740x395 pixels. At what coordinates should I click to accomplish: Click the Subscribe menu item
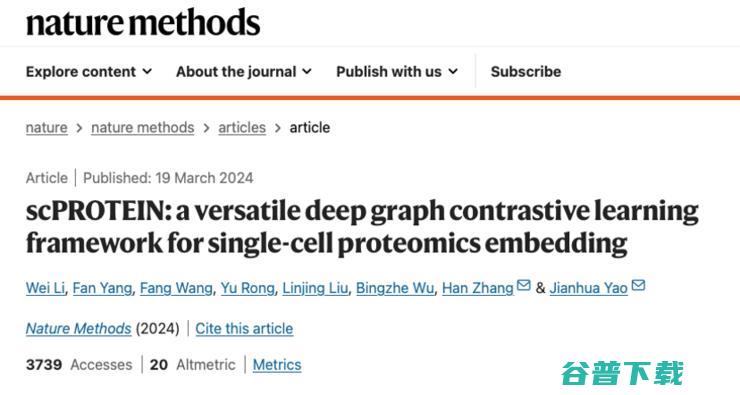point(526,72)
